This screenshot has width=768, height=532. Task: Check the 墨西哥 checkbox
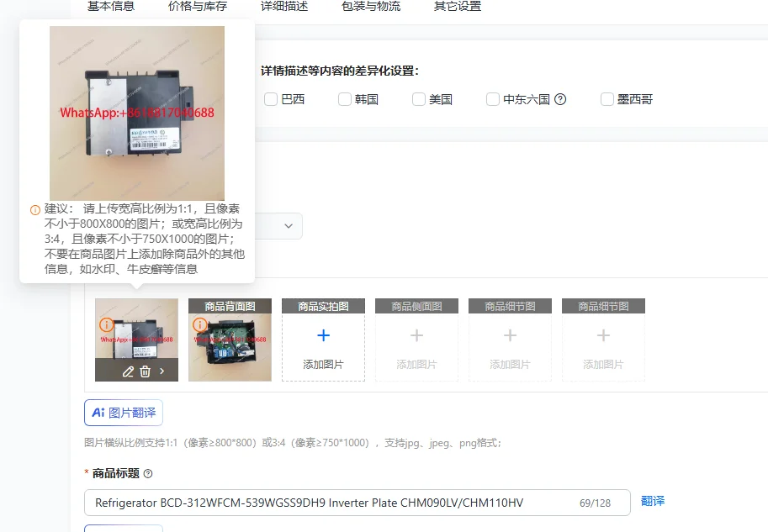606,99
